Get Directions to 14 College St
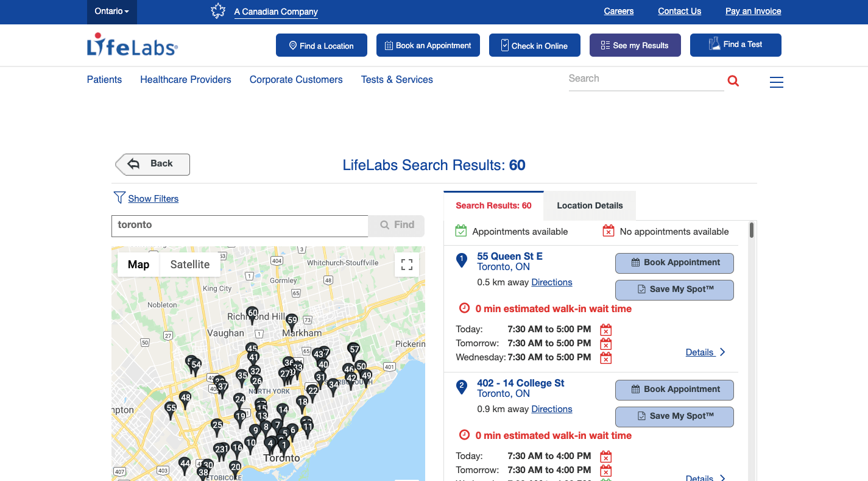 (552, 409)
